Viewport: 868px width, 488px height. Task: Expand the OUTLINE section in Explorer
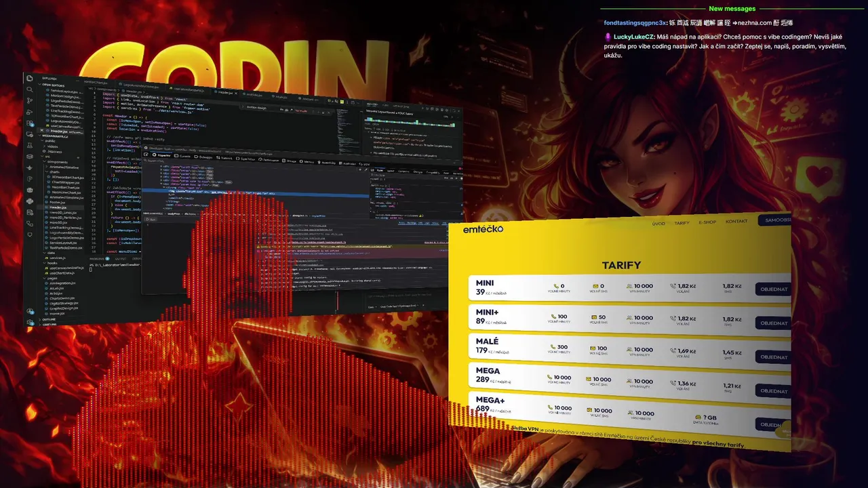click(x=49, y=319)
